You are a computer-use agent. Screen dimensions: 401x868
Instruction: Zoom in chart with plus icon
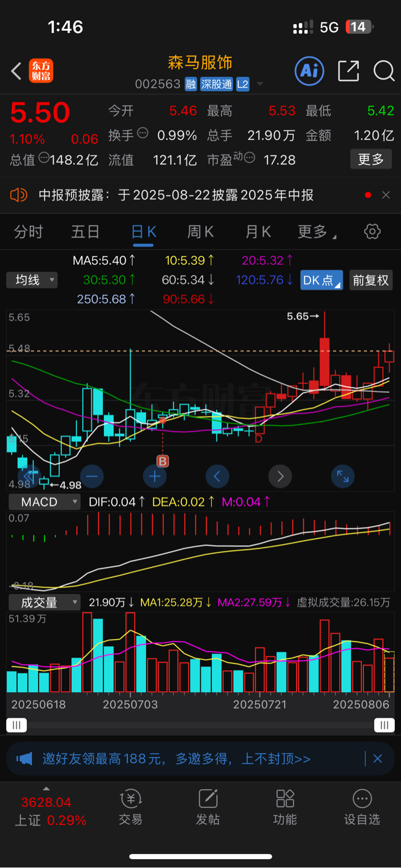tap(155, 476)
